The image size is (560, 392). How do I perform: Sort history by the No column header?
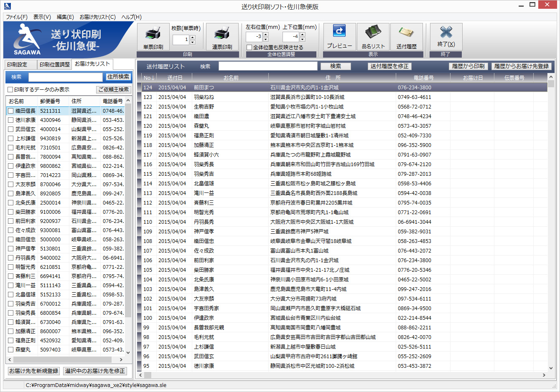point(149,78)
